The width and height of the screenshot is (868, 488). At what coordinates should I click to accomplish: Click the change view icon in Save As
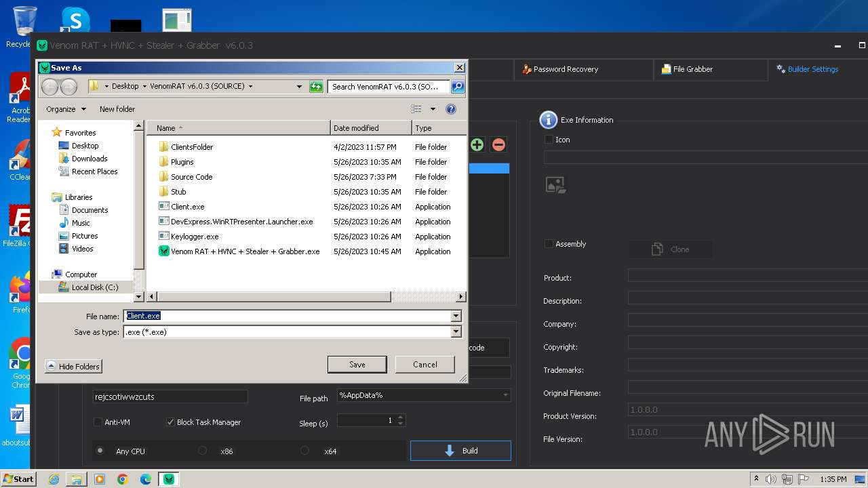416,109
